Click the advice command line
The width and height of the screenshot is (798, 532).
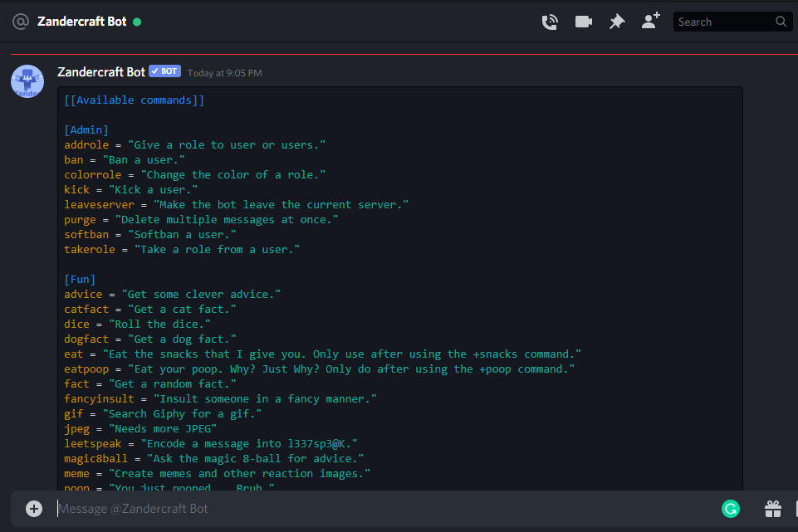pos(173,295)
